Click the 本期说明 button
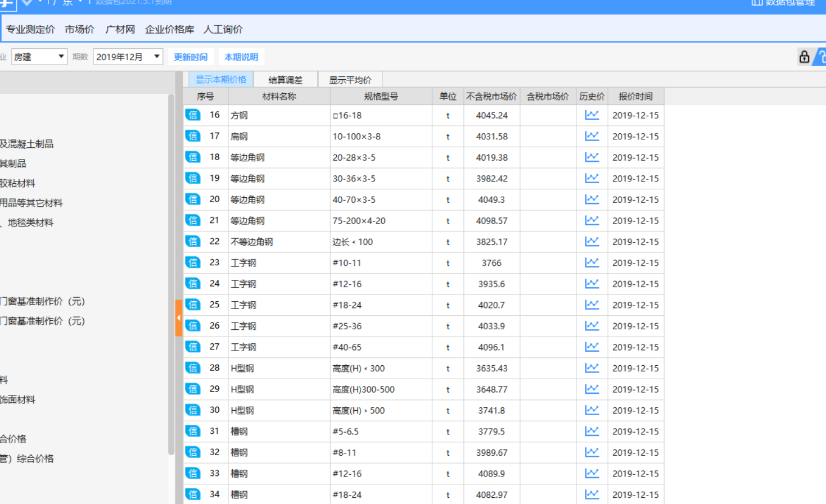Image resolution: width=826 pixels, height=504 pixels. 241,57
